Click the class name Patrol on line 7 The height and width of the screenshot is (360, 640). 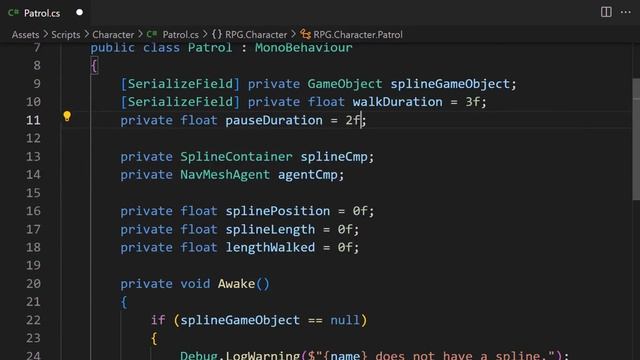point(210,48)
